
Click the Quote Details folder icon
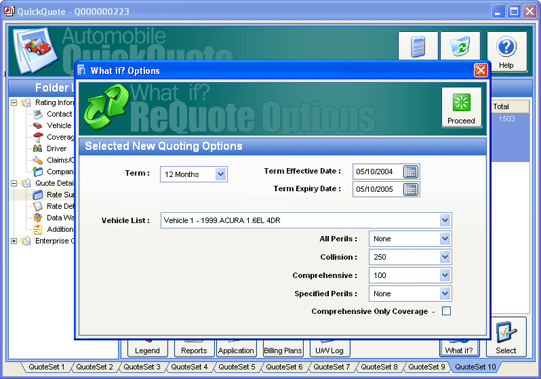coord(26,183)
